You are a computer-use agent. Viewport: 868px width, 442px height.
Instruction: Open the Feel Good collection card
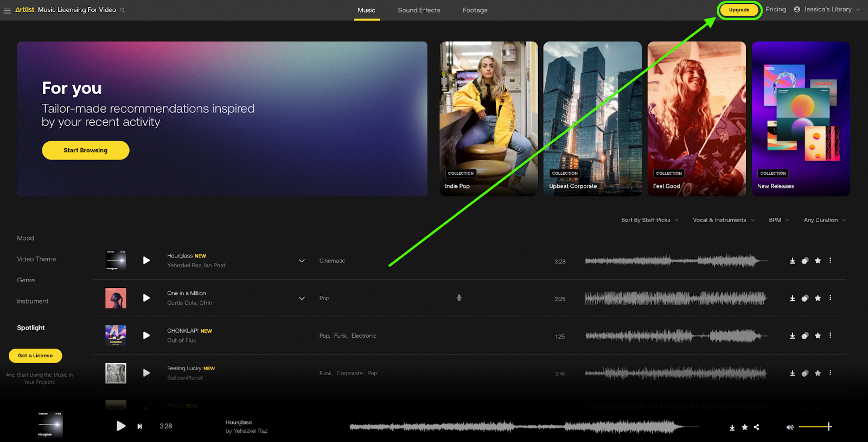pyautogui.click(x=697, y=119)
